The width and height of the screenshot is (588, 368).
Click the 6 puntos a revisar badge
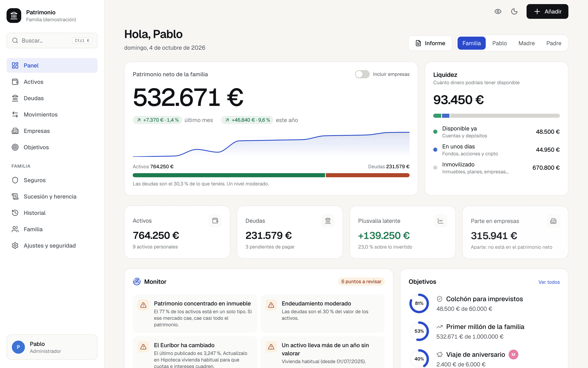pyautogui.click(x=361, y=281)
